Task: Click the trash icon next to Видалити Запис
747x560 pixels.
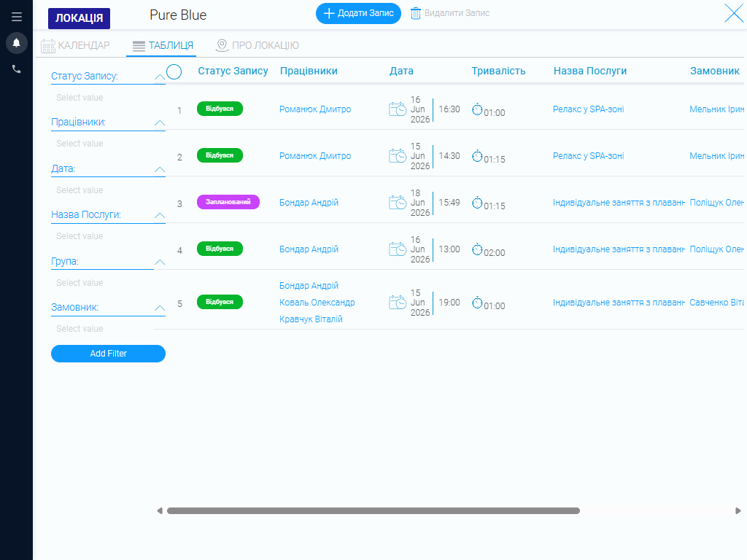Action: click(415, 13)
